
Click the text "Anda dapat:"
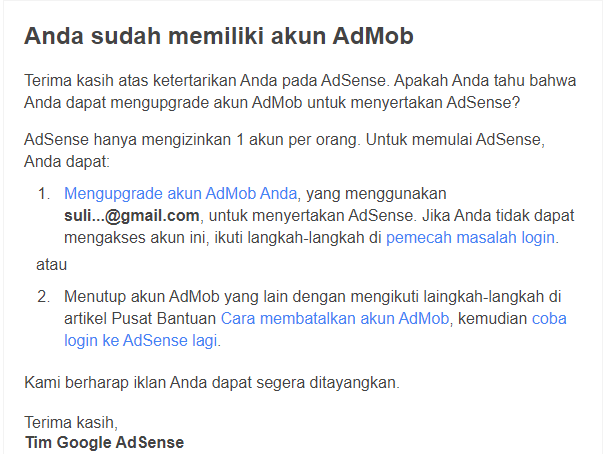click(67, 161)
